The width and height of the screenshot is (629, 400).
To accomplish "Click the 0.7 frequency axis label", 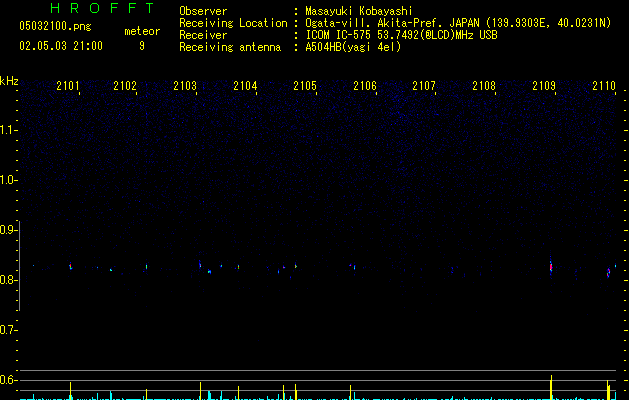I will [8, 330].
